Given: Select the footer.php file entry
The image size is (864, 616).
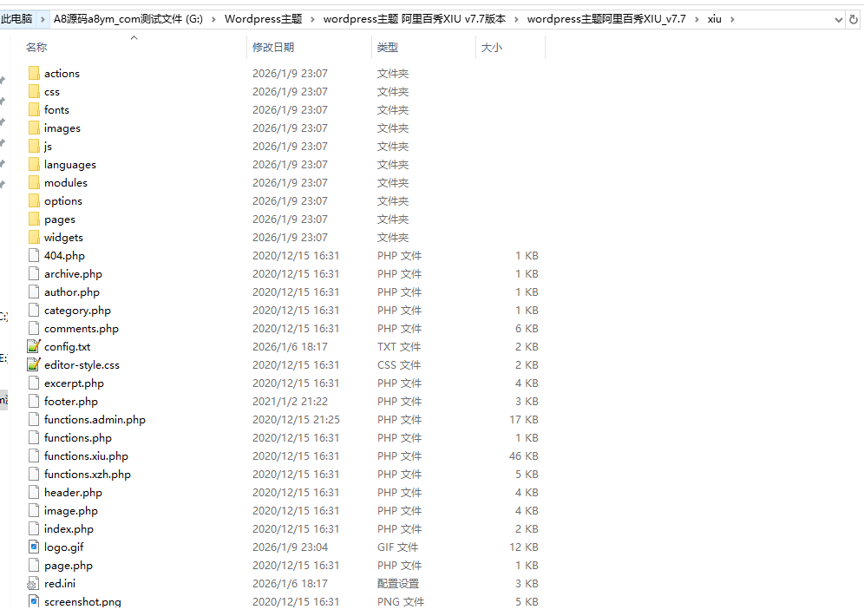Looking at the screenshot, I should tap(69, 401).
